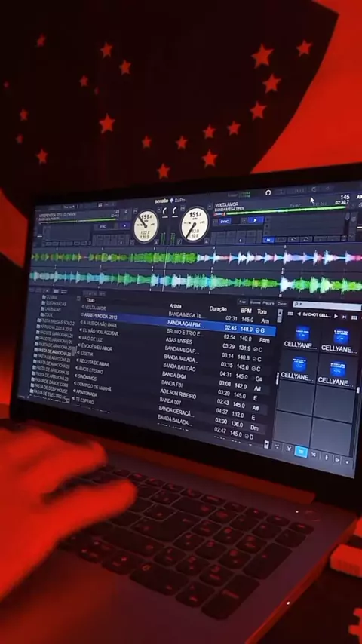Select the track RAIO DE LUZ
Image resolution: width=362 pixels, height=644 pixels.
pyautogui.click(x=93, y=339)
